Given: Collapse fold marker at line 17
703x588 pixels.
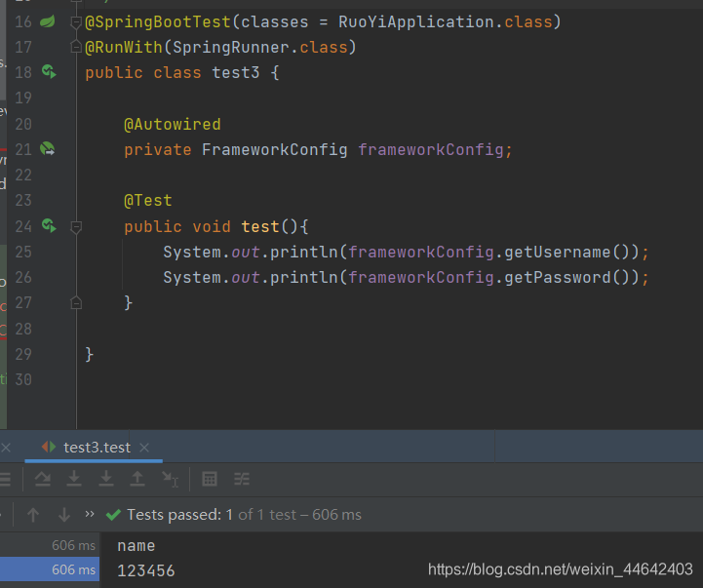Looking at the screenshot, I should 76,47.
